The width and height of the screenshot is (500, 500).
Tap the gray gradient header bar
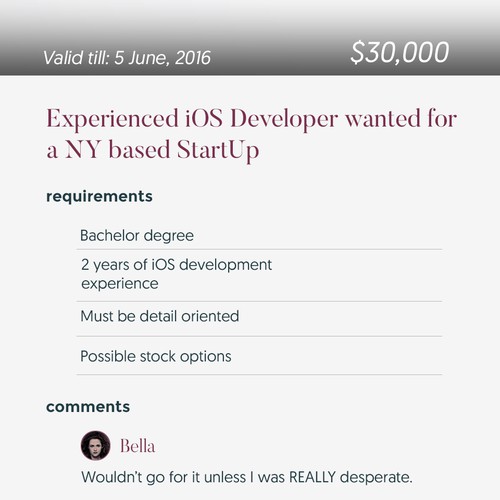tap(250, 37)
